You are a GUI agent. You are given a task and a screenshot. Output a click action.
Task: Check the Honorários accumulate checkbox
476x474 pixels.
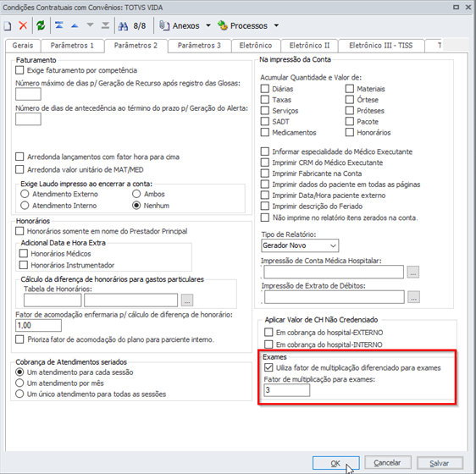coord(350,132)
